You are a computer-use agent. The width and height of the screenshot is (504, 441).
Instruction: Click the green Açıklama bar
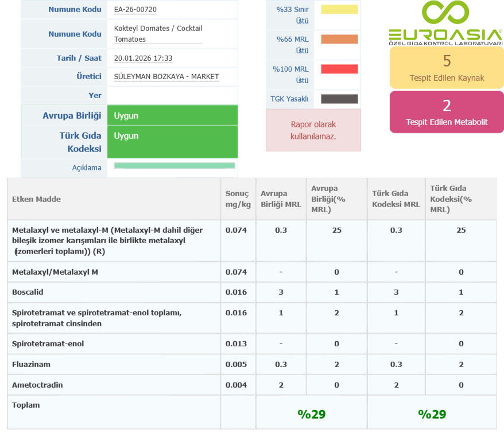(x=175, y=166)
